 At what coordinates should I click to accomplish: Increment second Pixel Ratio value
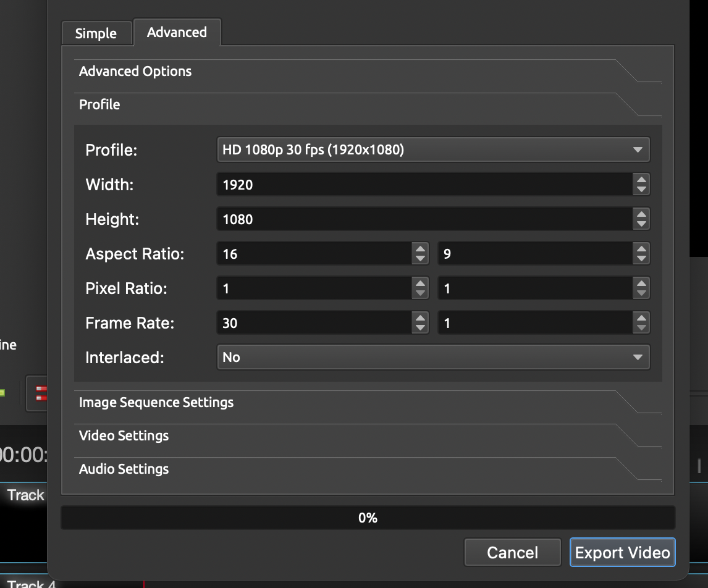tap(641, 283)
